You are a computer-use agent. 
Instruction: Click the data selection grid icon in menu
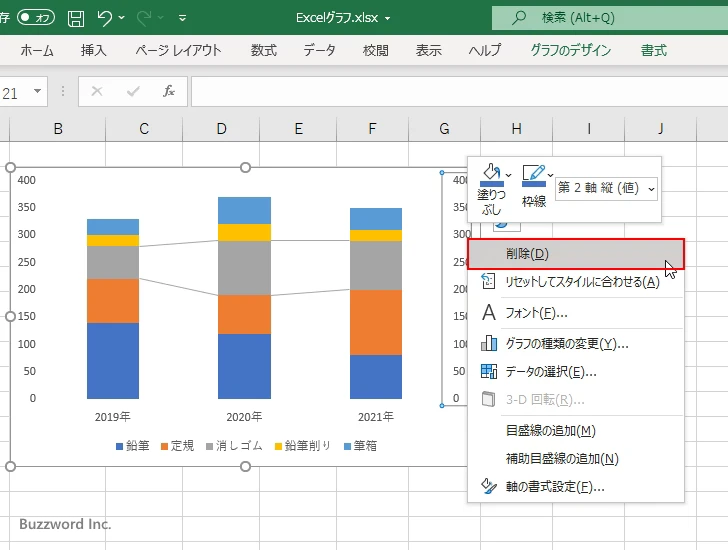[488, 371]
